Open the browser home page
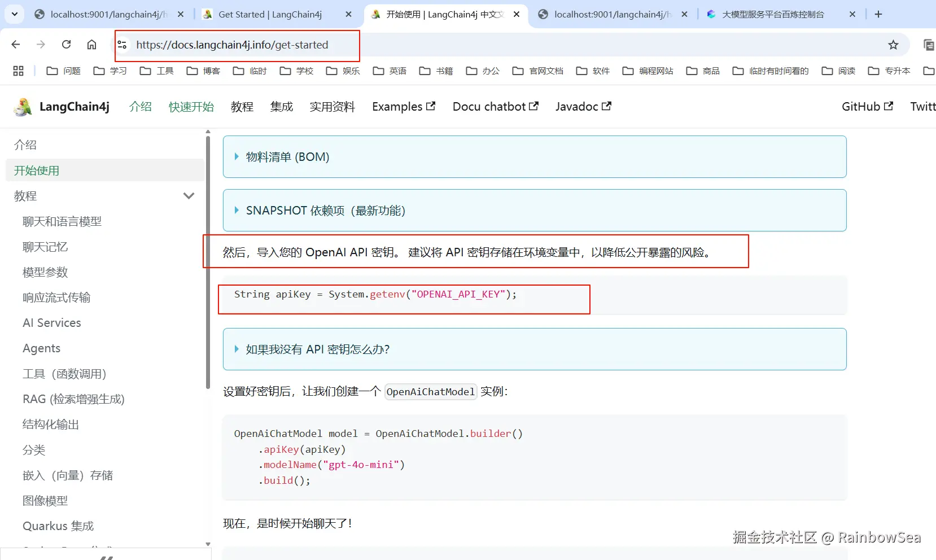Image resolution: width=936 pixels, height=560 pixels. point(91,45)
